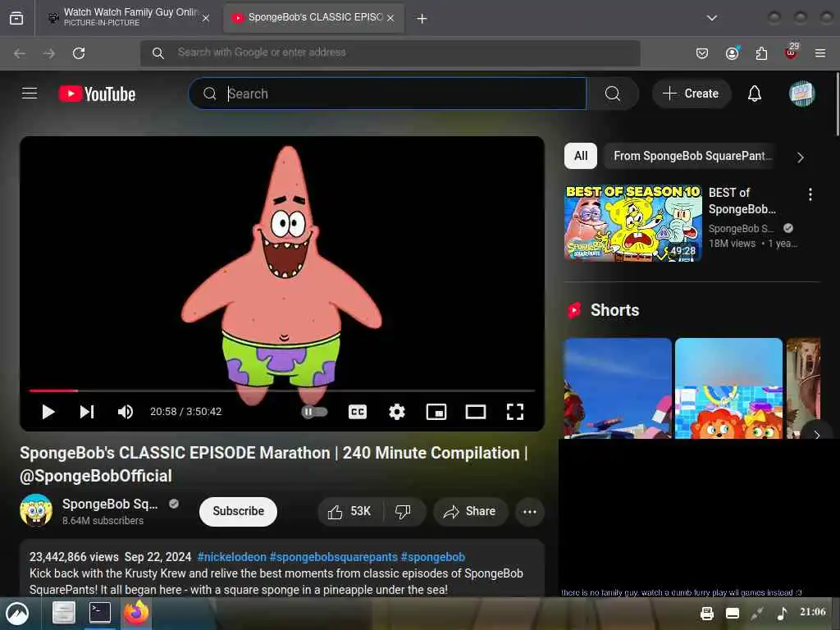Open the extensions puzzle icon
Viewport: 840px width, 630px height.
pos(761,53)
